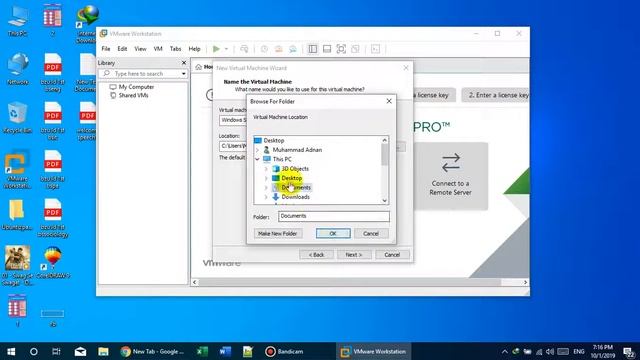
Task: Click the Unity mode toolbar icon
Action: tap(355, 49)
